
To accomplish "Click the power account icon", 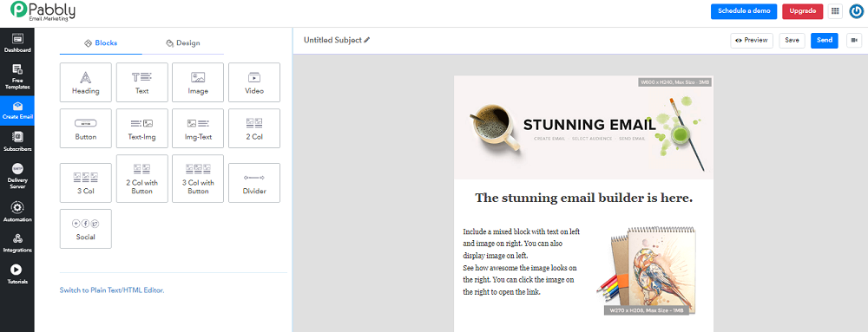I will click(x=857, y=11).
